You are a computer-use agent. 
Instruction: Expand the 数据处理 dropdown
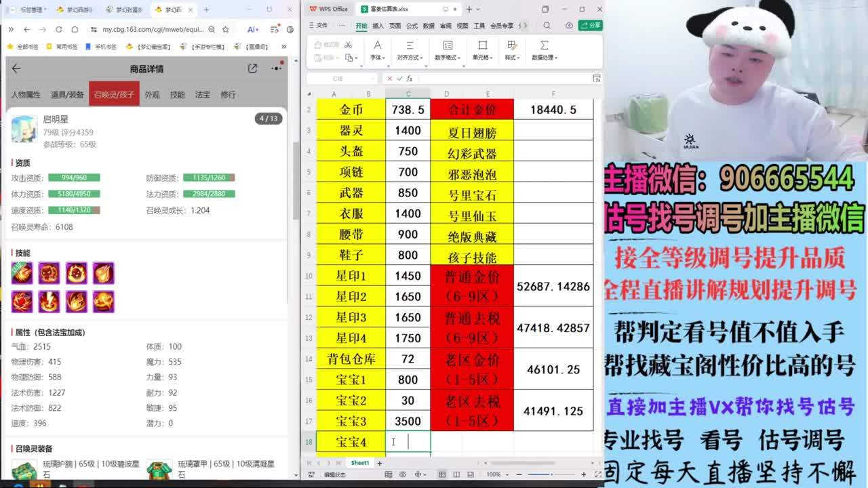click(x=544, y=58)
